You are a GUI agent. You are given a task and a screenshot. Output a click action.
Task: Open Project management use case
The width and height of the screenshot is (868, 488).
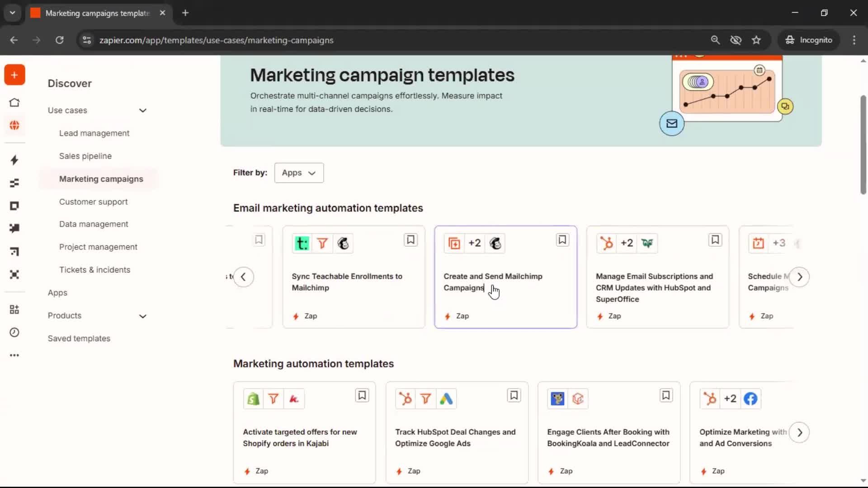(98, 247)
